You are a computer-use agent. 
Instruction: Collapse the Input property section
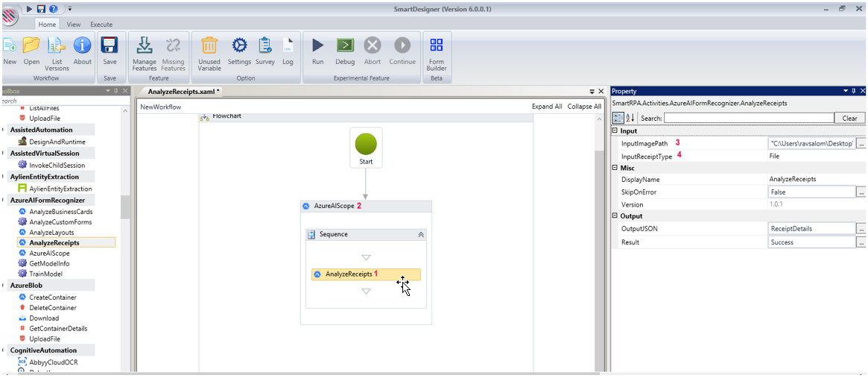click(x=615, y=131)
